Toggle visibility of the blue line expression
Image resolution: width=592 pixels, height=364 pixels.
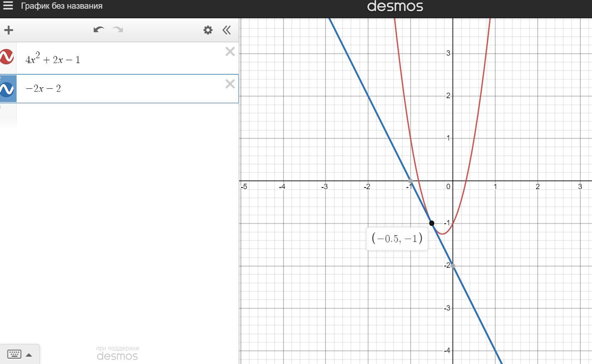(7, 89)
